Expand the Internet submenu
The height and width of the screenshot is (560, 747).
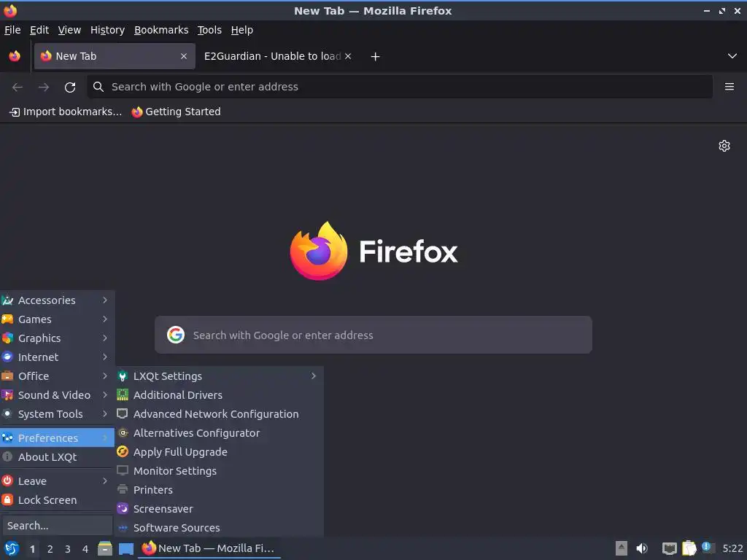[57, 357]
